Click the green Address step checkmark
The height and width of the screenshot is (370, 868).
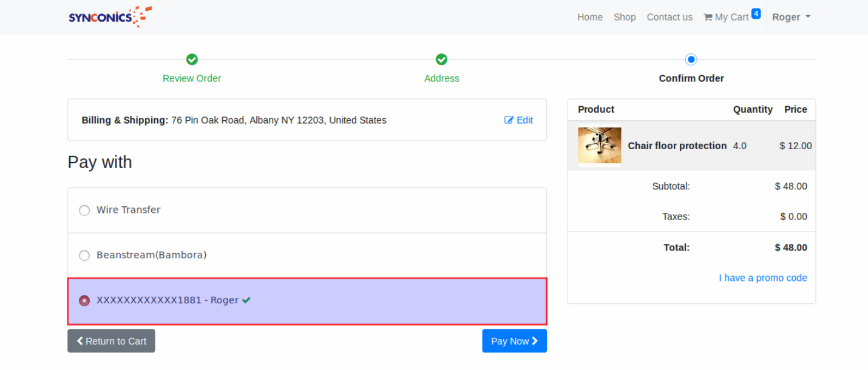click(x=441, y=59)
